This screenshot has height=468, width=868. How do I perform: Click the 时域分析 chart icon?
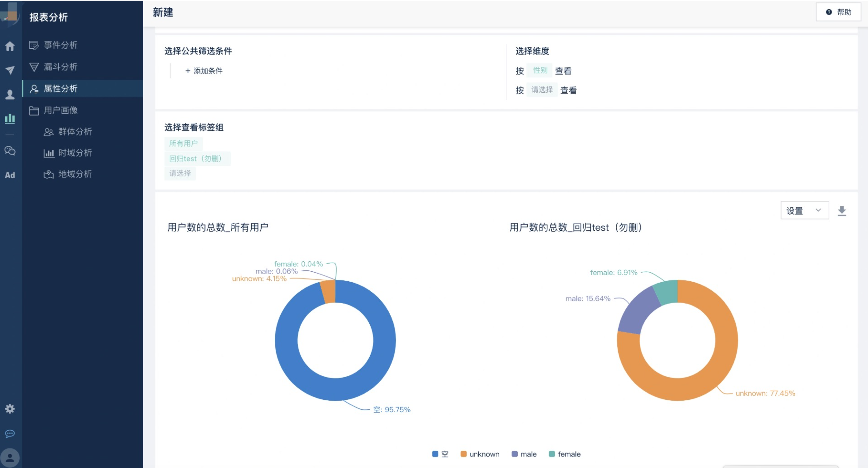coord(49,153)
